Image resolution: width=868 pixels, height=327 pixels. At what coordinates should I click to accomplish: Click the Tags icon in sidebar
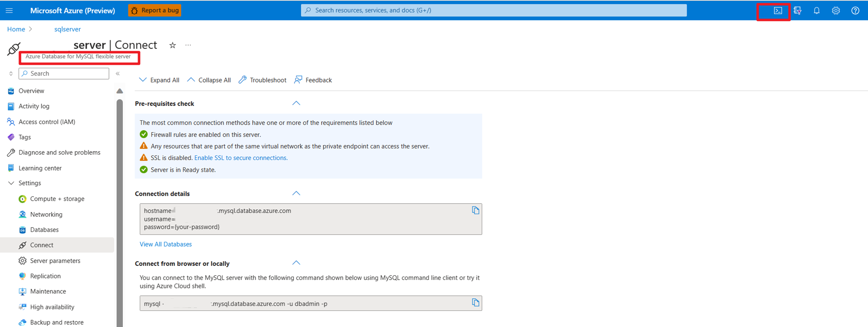(x=11, y=137)
